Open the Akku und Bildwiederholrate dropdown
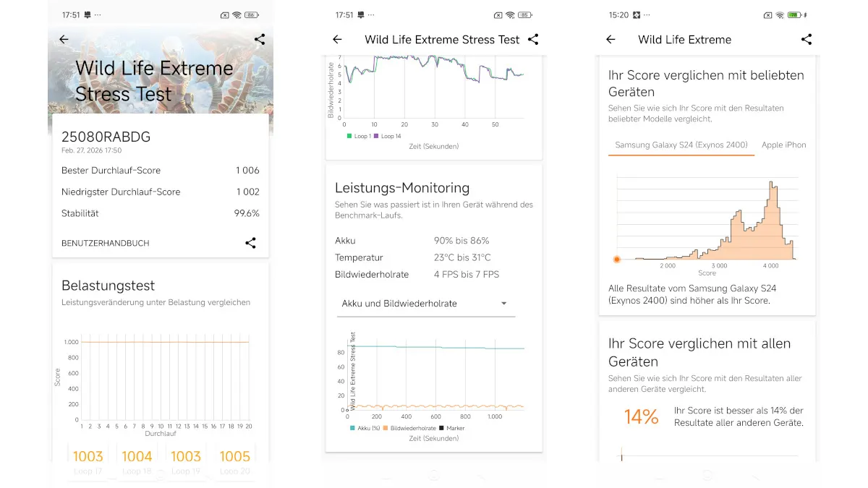868x488 pixels. click(x=425, y=304)
